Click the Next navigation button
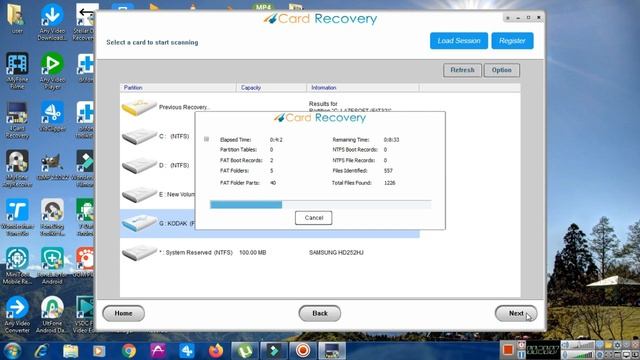 [516, 313]
